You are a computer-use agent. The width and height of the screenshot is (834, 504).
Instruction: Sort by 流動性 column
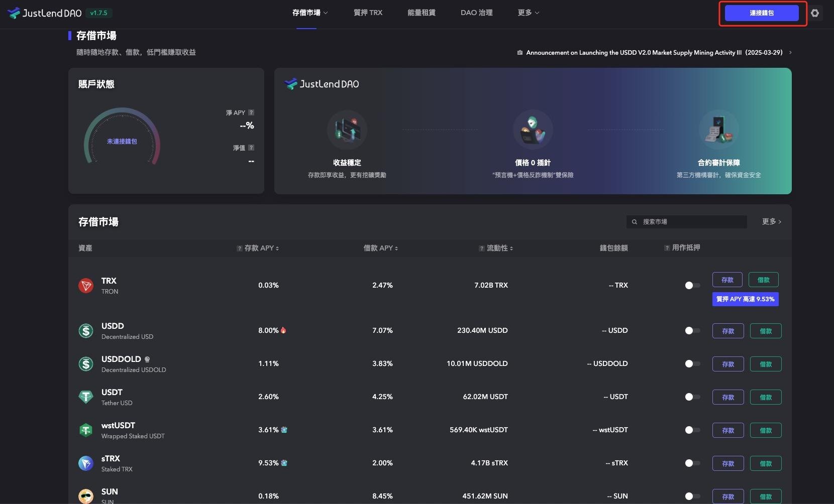coord(499,248)
